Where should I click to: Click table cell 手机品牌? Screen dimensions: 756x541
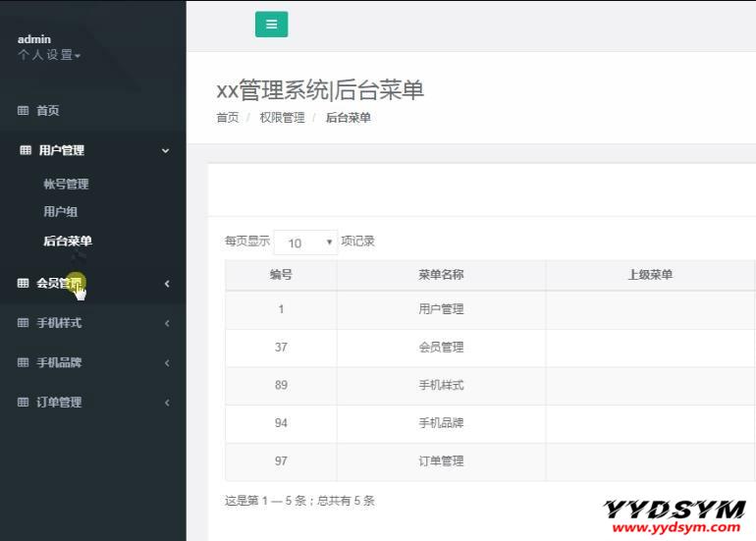point(441,423)
